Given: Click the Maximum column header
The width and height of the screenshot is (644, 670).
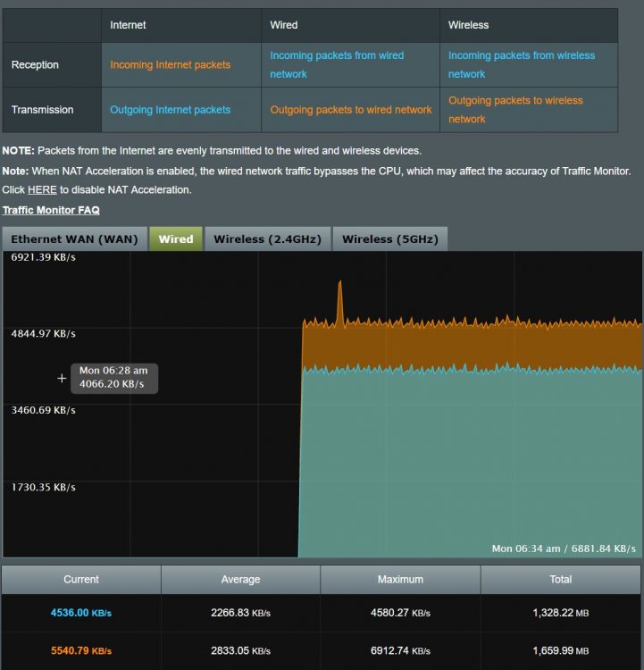Looking at the screenshot, I should coord(400,580).
